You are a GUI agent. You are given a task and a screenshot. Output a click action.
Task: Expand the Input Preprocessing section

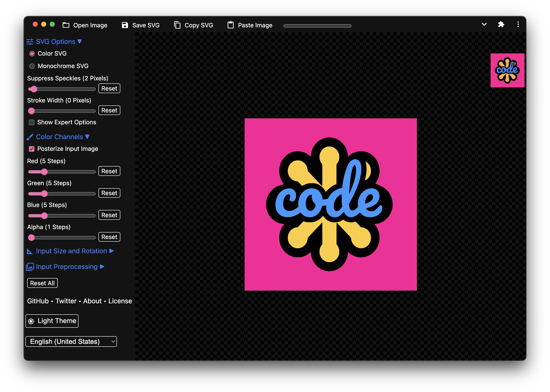click(65, 267)
